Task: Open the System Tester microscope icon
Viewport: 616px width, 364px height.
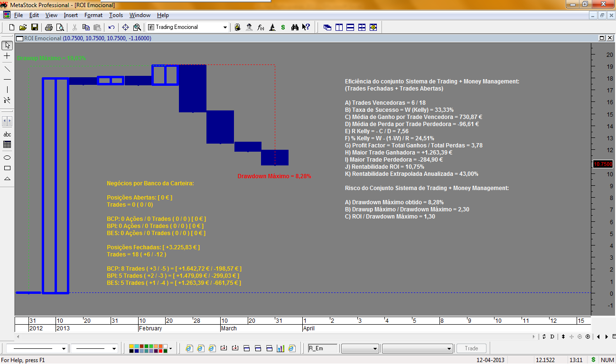Action: tap(272, 27)
